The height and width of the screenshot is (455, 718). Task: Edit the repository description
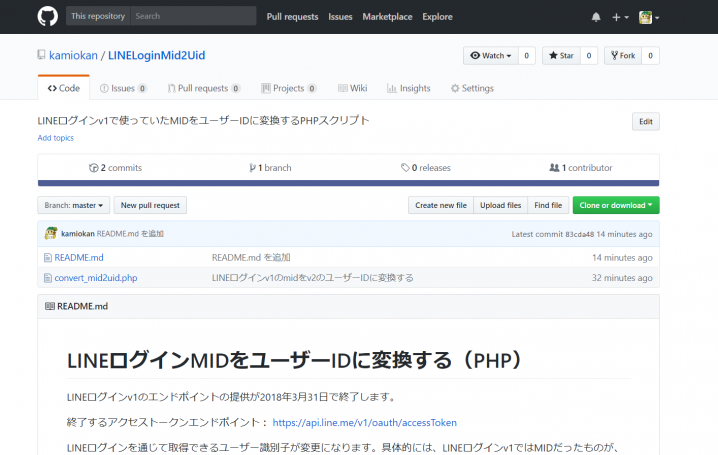tap(646, 122)
